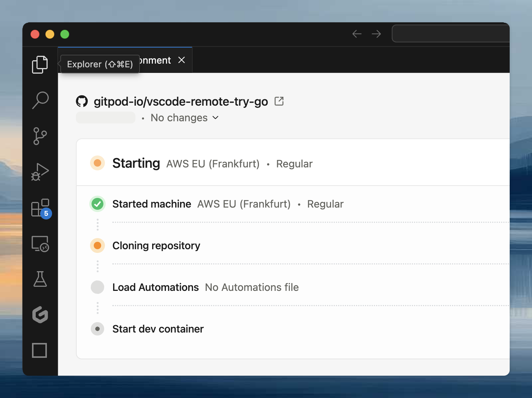Open the repository in browser via external link icon

coord(279,101)
